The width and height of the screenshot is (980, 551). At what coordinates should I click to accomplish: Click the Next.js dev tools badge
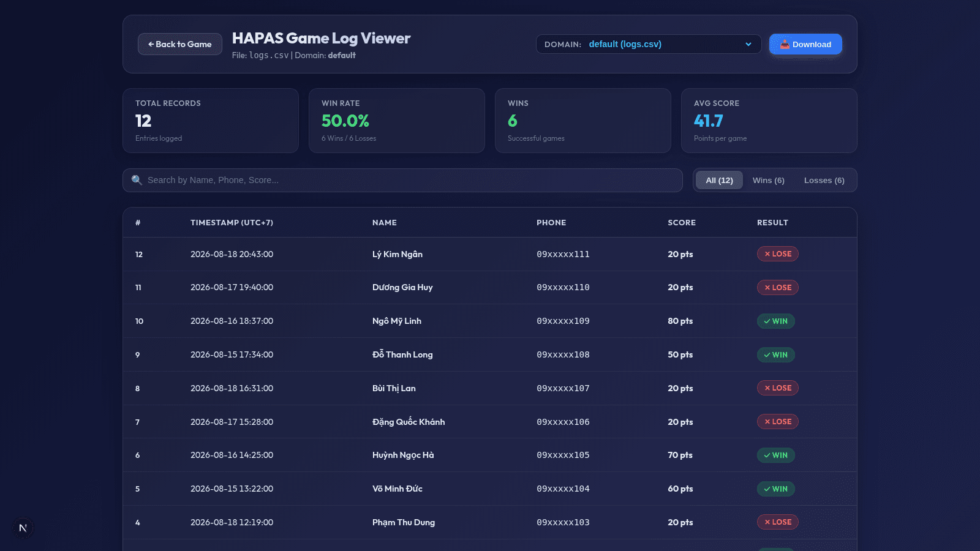23,528
